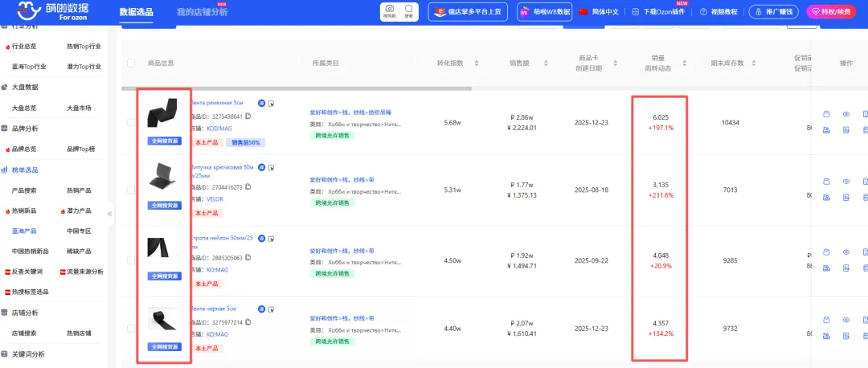Open 潜力产品 in sidebar menu
This screenshot has width=868, height=368.
pos(78,211)
